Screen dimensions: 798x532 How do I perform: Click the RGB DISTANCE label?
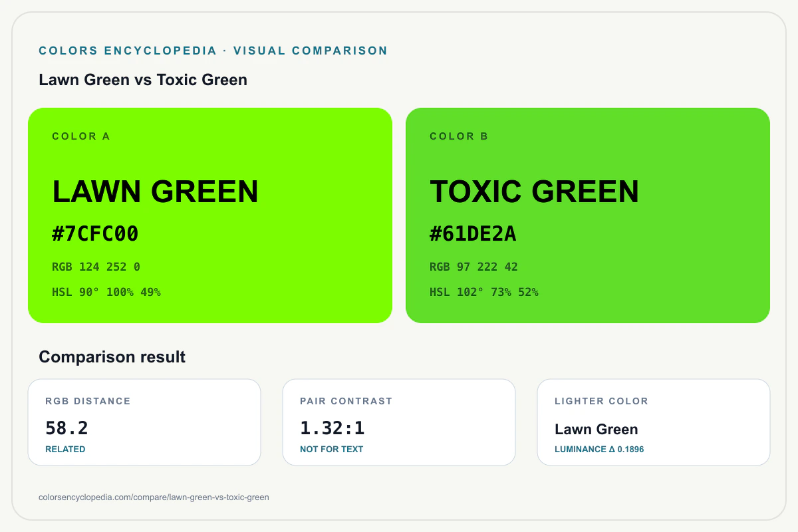pos(88,402)
